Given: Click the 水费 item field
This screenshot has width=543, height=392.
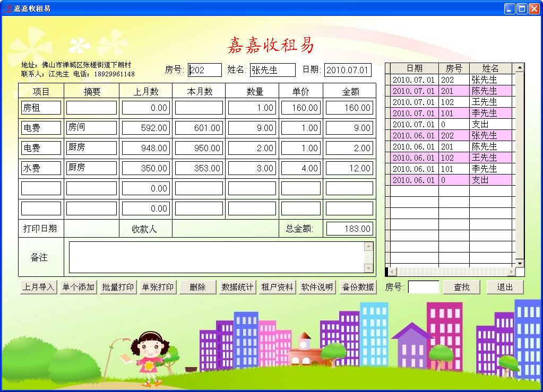Looking at the screenshot, I should [x=41, y=168].
